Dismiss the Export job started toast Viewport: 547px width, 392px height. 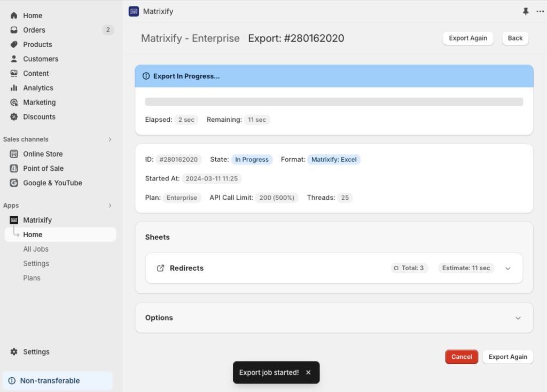tap(308, 372)
